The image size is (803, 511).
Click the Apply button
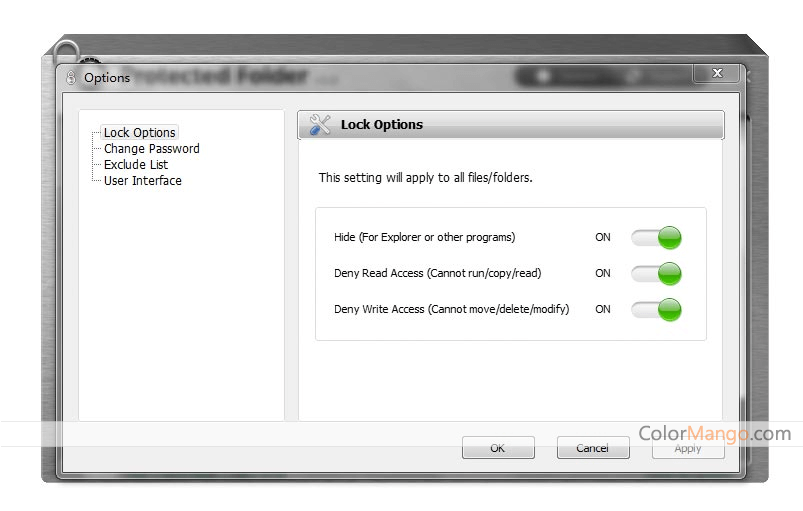click(x=687, y=448)
